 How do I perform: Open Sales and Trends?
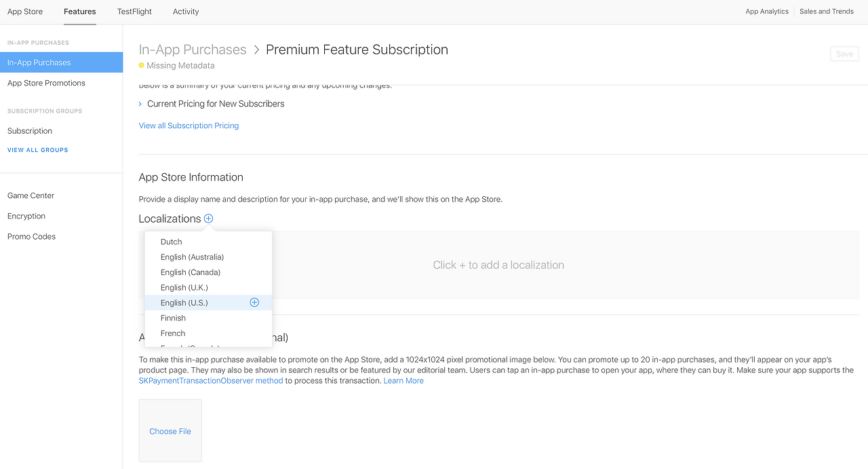coord(827,12)
